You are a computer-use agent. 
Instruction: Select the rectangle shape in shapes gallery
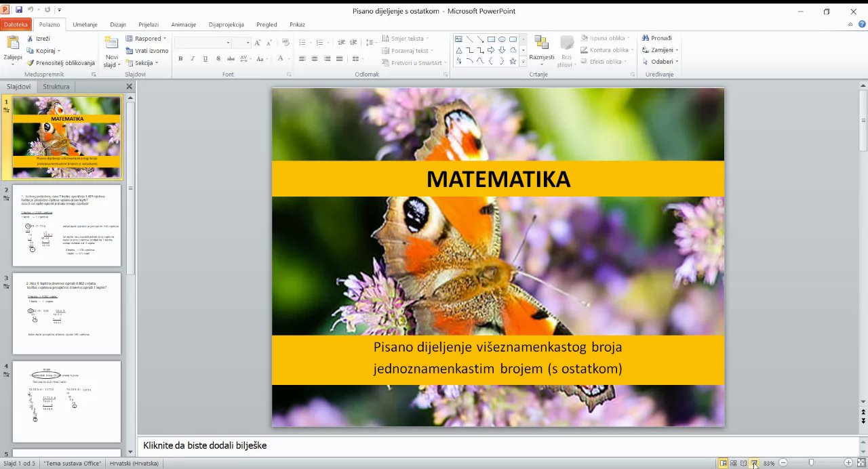pyautogui.click(x=491, y=39)
